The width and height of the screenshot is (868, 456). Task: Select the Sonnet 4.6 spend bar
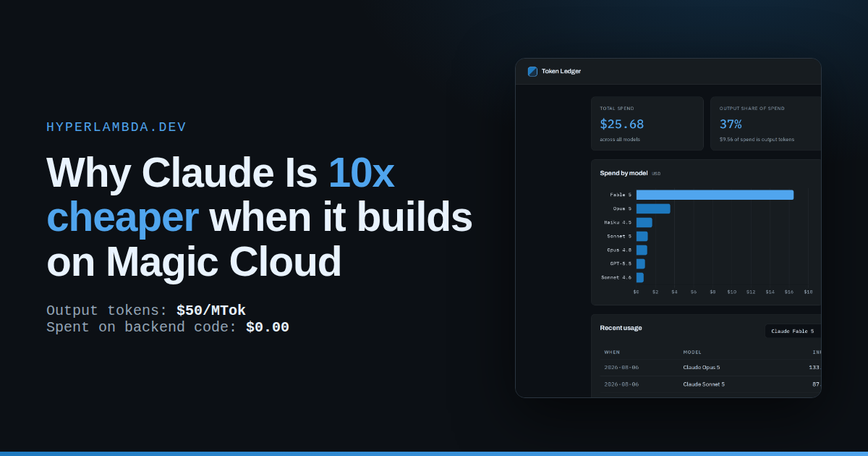click(639, 277)
